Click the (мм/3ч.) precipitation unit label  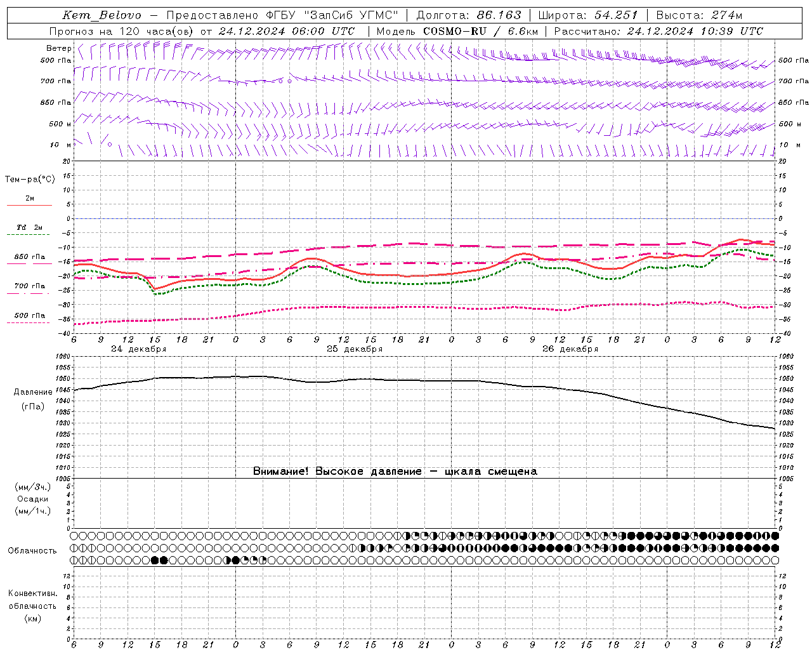33,487
